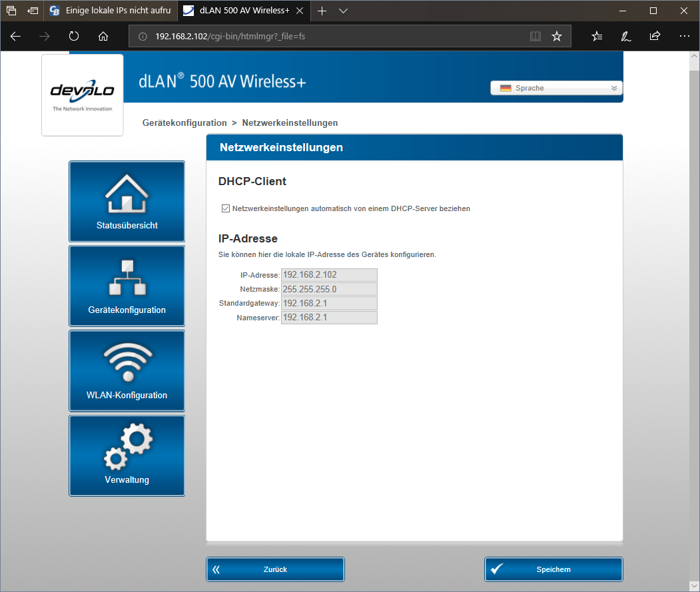Go to browser home page icon

103,36
